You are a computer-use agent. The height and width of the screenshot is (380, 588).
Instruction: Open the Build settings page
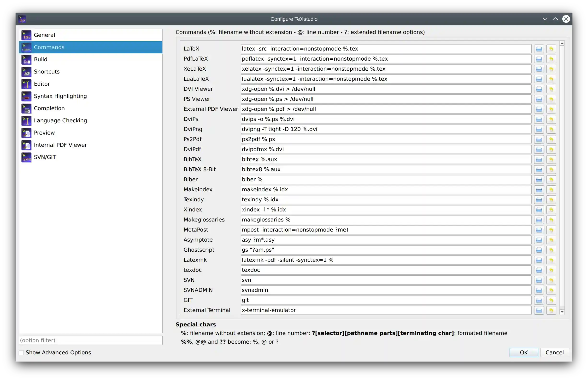(41, 59)
